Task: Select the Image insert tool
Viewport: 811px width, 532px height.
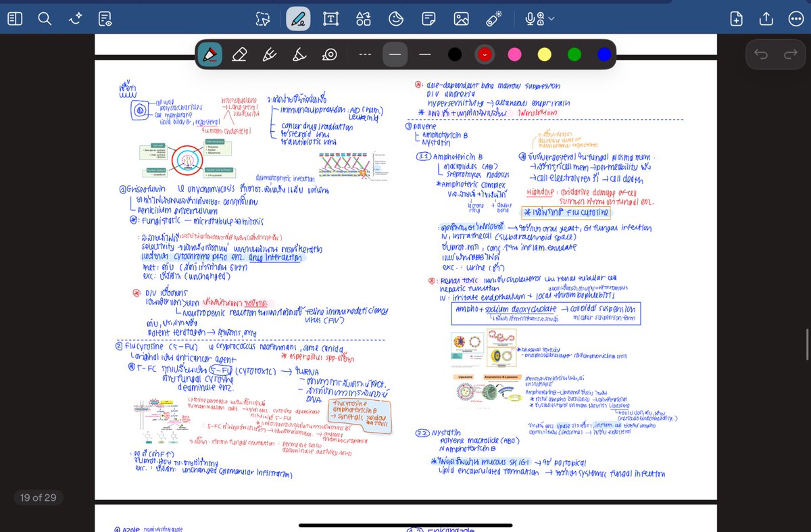Action: pos(462,19)
